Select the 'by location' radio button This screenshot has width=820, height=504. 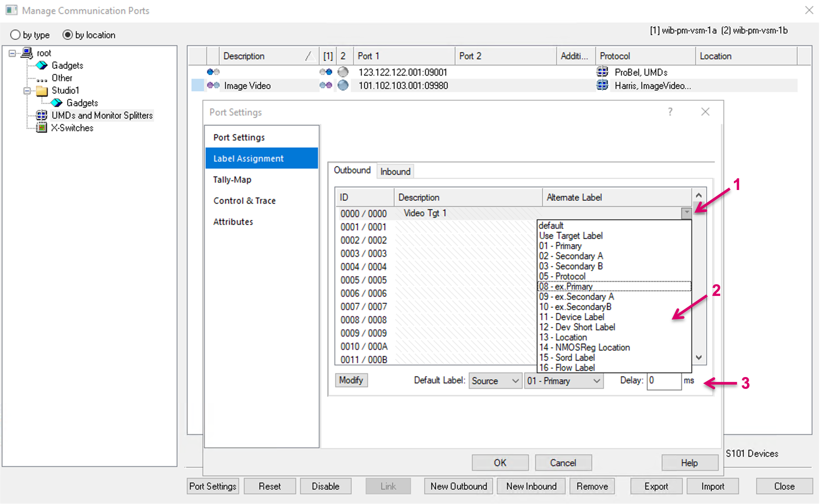point(68,35)
